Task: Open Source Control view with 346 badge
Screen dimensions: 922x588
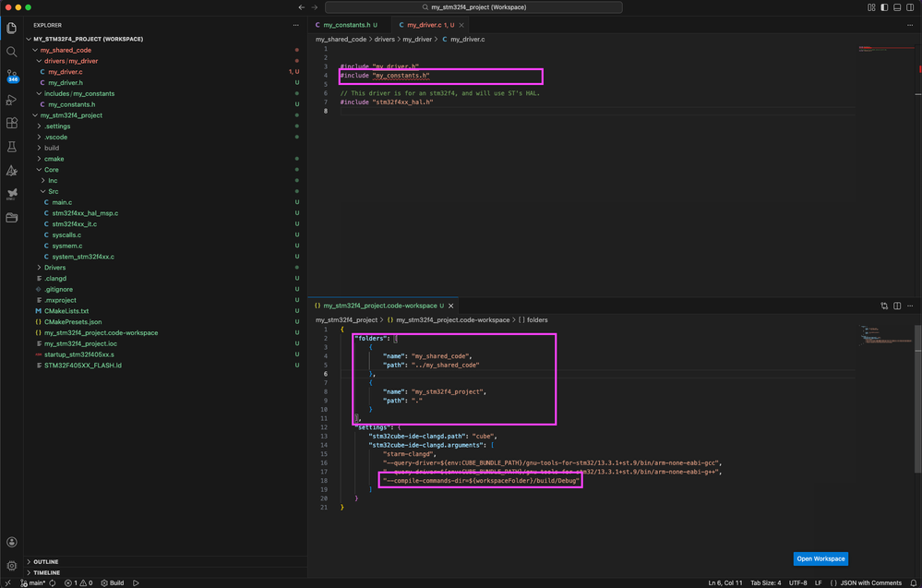Action: pos(12,76)
